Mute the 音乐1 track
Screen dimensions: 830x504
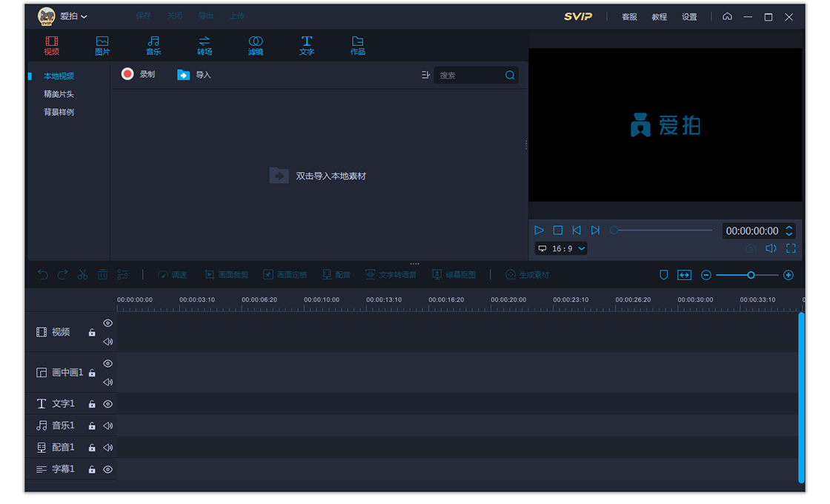tap(108, 426)
